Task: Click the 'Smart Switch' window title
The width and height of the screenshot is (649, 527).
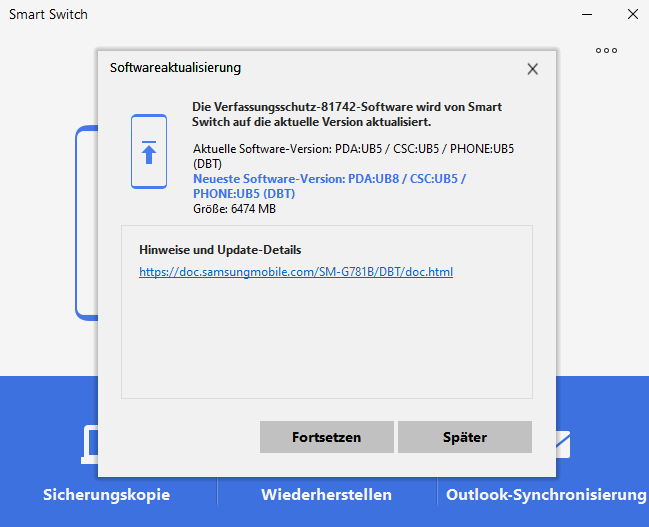Action: [48, 14]
